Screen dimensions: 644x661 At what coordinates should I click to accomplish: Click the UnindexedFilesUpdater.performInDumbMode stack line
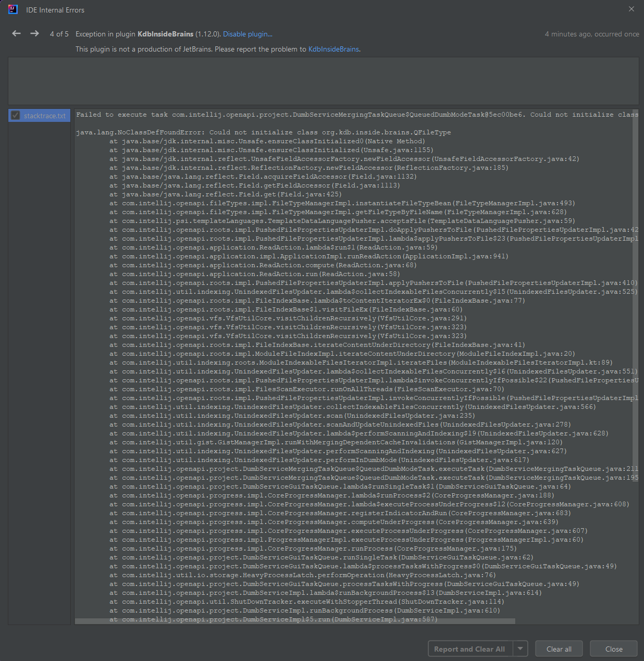click(x=319, y=460)
